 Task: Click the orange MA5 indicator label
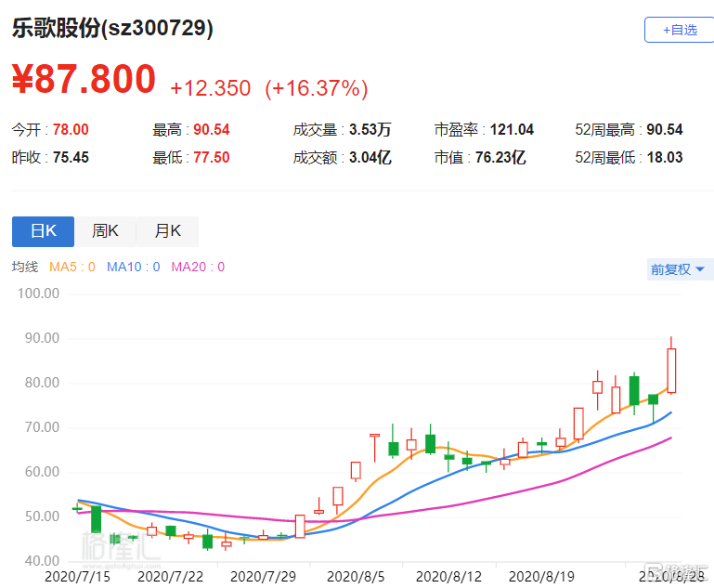coord(71,268)
